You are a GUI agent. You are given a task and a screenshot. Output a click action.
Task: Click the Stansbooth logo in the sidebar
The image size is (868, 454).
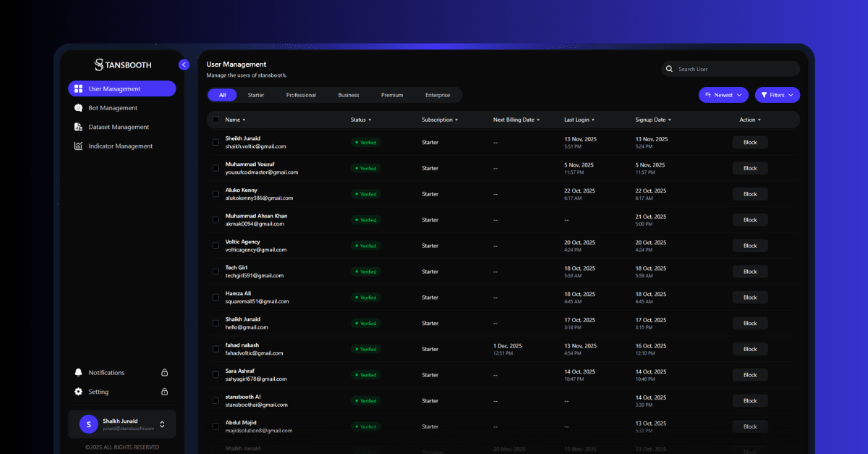(122, 64)
